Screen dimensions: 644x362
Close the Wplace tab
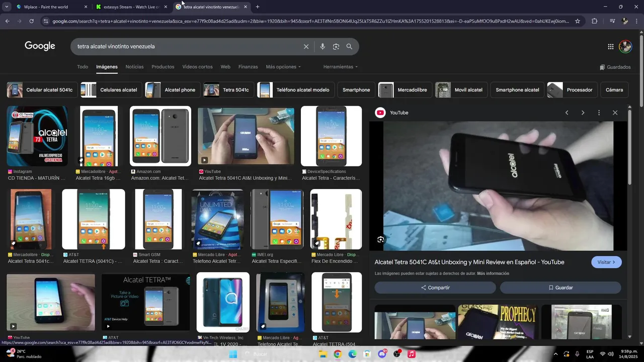pyautogui.click(x=86, y=7)
